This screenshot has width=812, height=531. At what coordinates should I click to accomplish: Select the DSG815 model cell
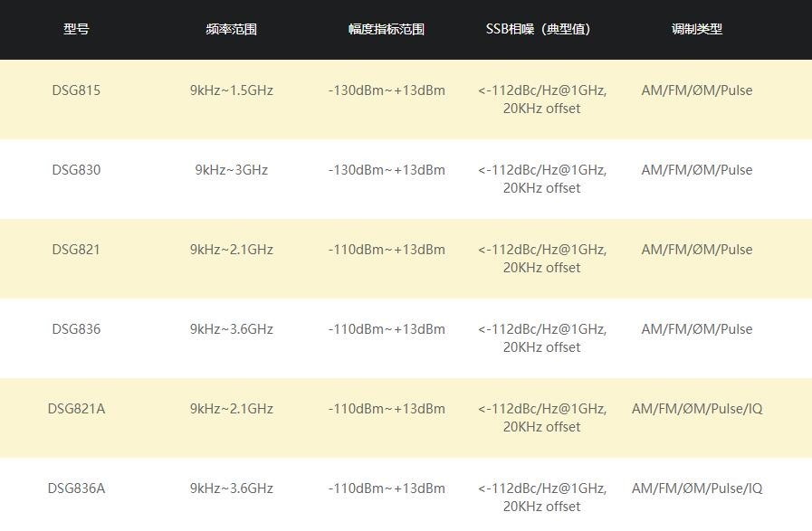coord(76,90)
